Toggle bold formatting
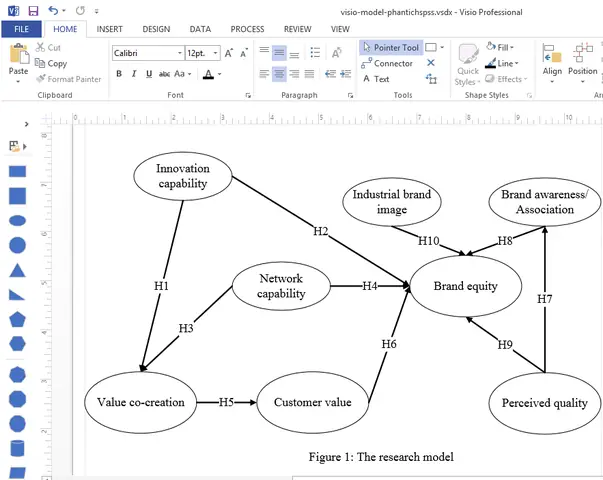 119,74
